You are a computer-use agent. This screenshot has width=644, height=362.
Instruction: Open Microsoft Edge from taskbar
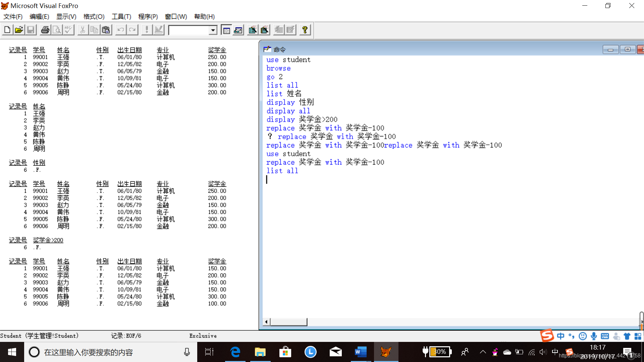[235, 352]
